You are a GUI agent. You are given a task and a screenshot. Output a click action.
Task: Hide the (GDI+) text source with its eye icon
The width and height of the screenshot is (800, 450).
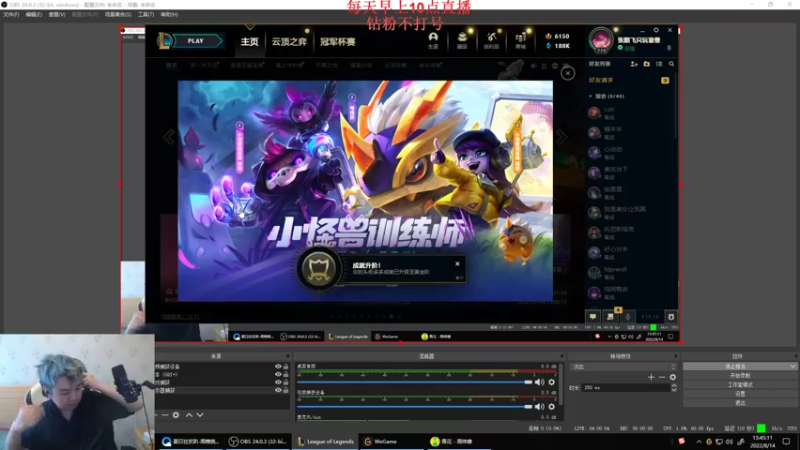pos(278,374)
